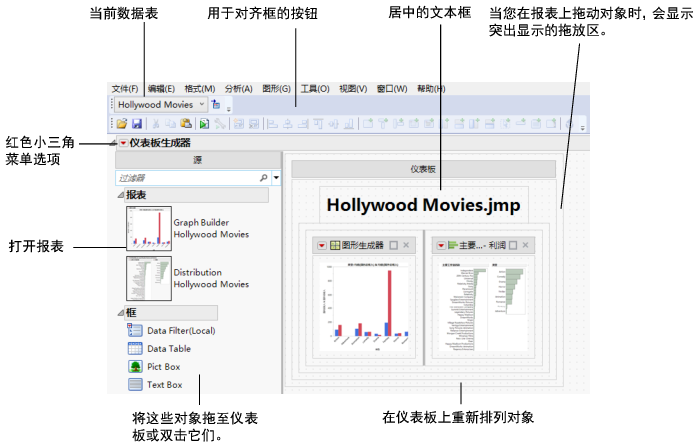
Task: Select the Text Box item
Action: pyautogui.click(x=165, y=384)
